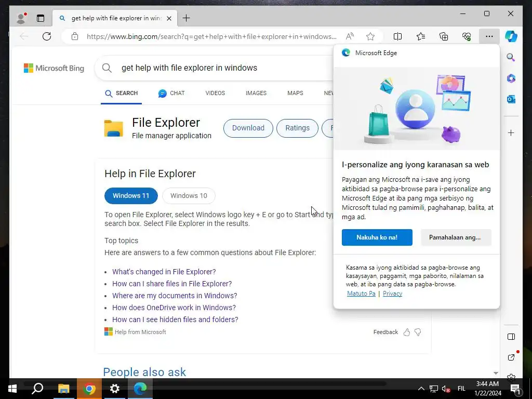Open the notification center icon

[515, 389]
